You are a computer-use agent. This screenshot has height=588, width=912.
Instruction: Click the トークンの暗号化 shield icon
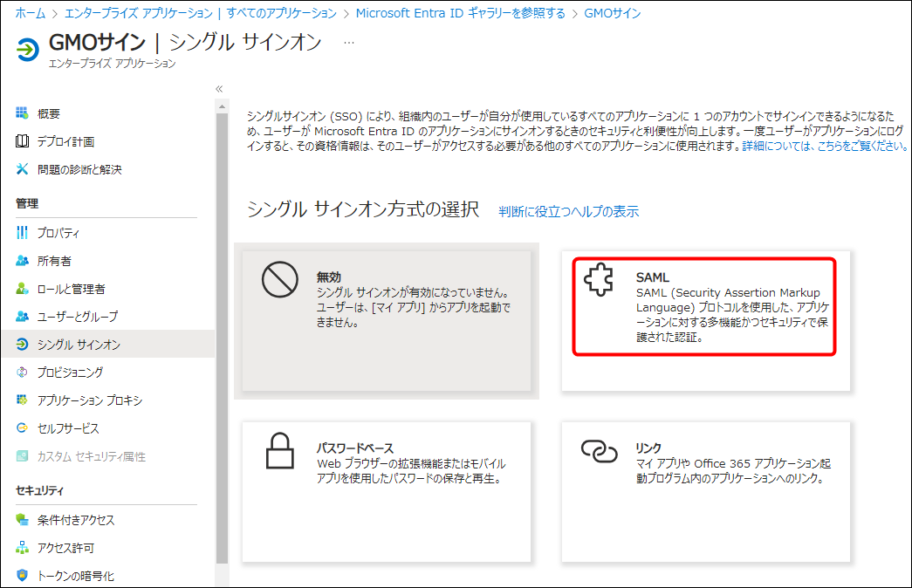tap(22, 575)
